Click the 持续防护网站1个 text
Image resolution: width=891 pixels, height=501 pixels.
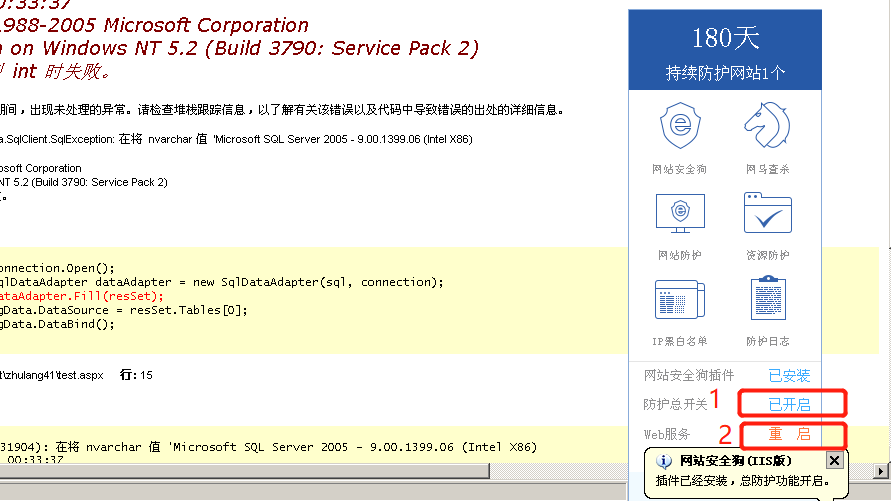pyautogui.click(x=725, y=73)
